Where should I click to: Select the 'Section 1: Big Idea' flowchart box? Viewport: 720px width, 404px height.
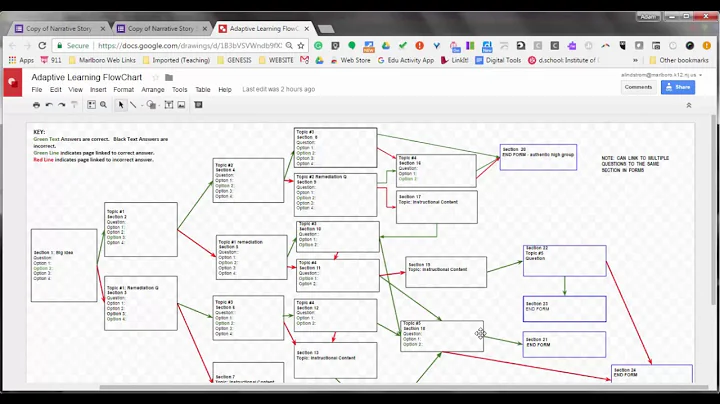coord(64,265)
